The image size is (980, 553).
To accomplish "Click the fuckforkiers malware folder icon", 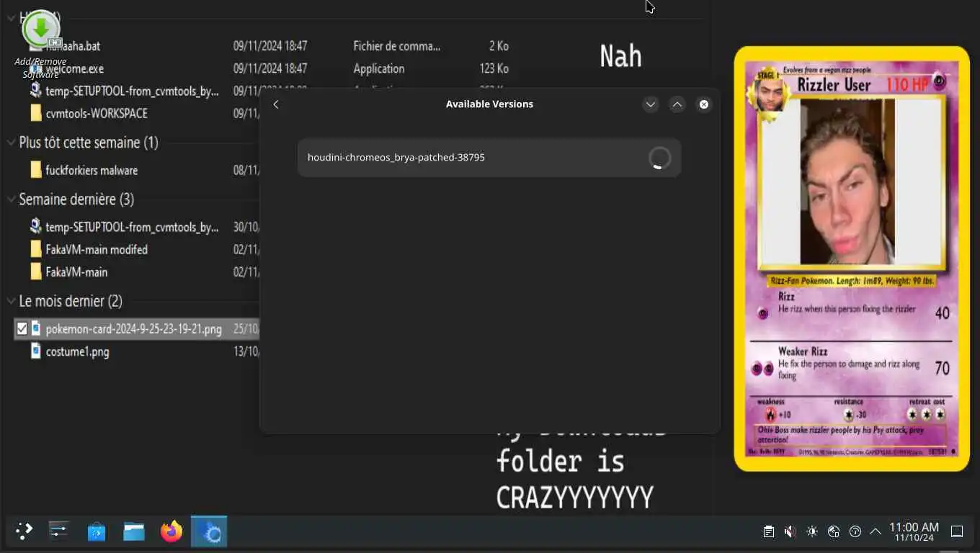I will click(x=36, y=170).
